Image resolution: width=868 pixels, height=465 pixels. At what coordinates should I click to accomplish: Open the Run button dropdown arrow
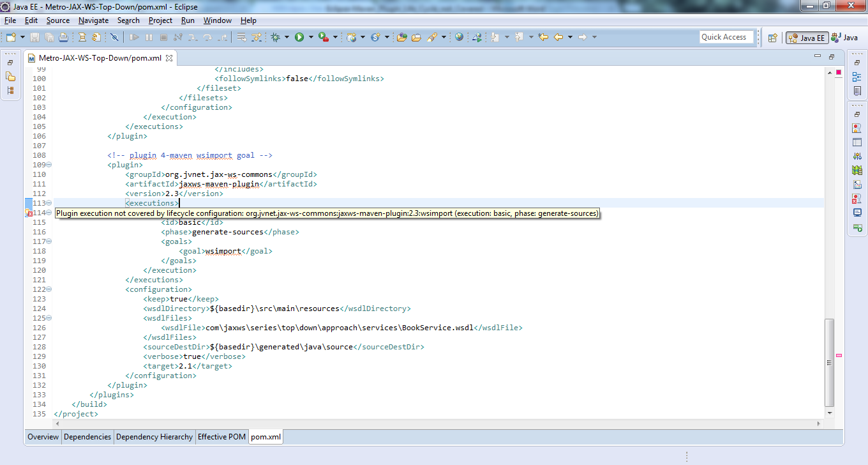coord(311,38)
